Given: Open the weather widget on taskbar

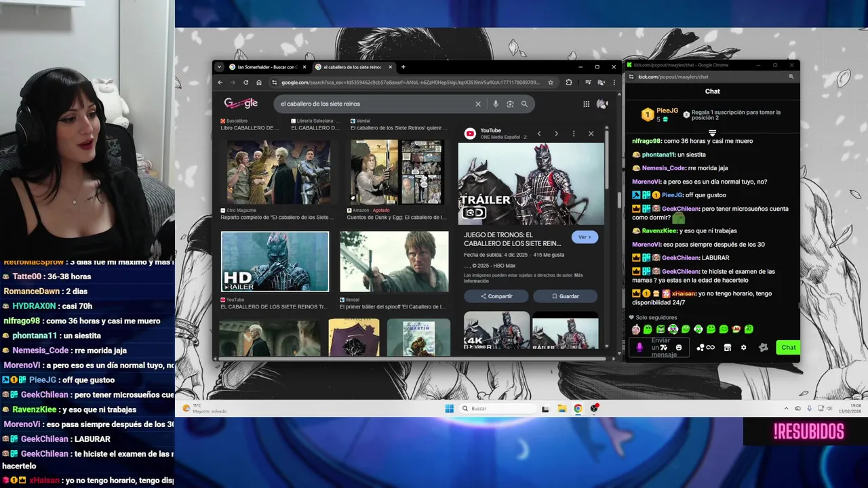Looking at the screenshot, I should tap(205, 408).
